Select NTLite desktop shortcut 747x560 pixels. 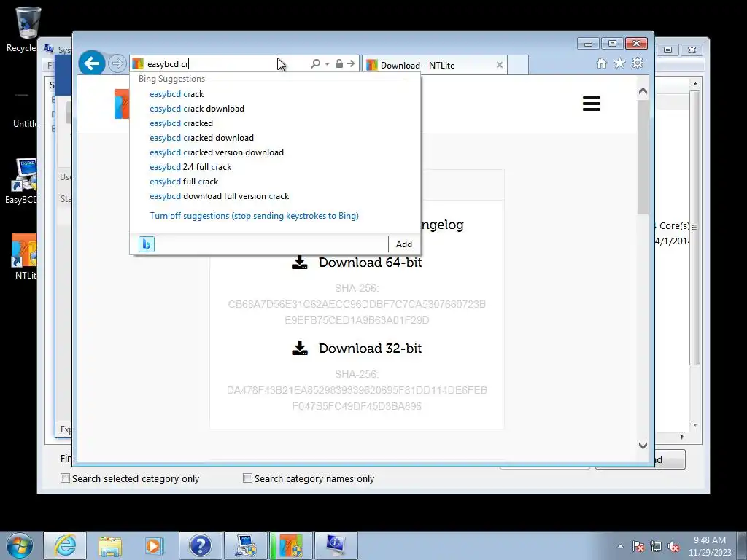pos(25,256)
